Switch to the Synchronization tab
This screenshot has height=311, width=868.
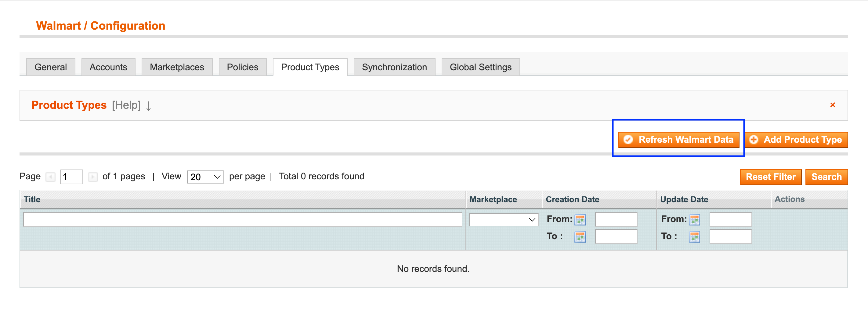[394, 67]
